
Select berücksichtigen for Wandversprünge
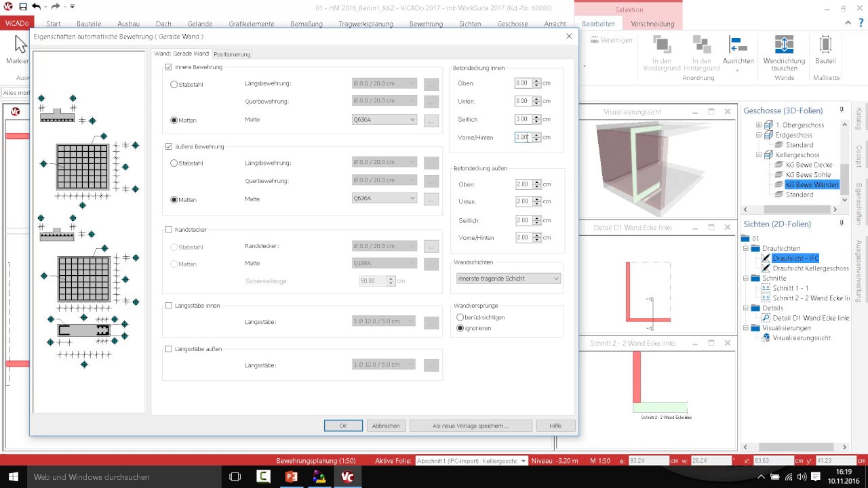coord(460,317)
